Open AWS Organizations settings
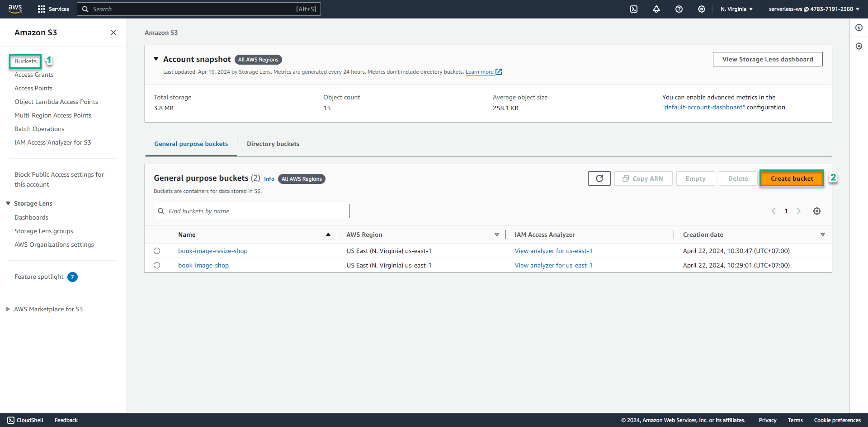The image size is (868, 427). pyautogui.click(x=54, y=244)
